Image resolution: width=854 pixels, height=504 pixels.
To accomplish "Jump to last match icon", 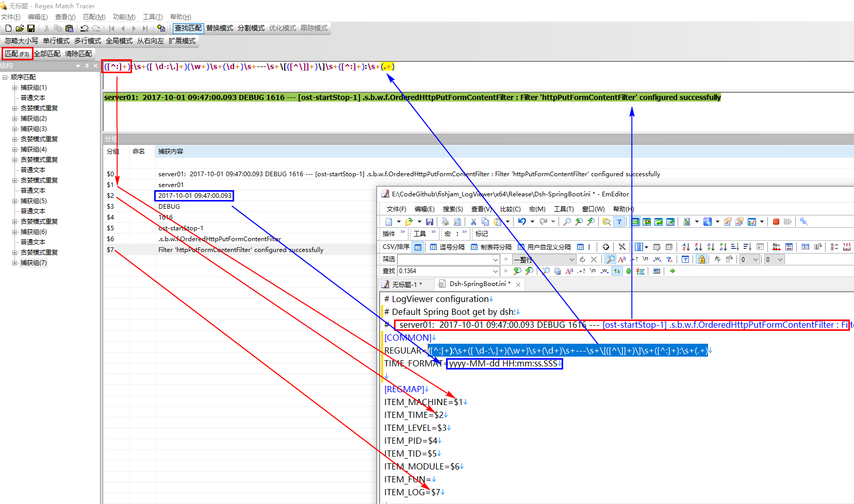I will coord(145,28).
